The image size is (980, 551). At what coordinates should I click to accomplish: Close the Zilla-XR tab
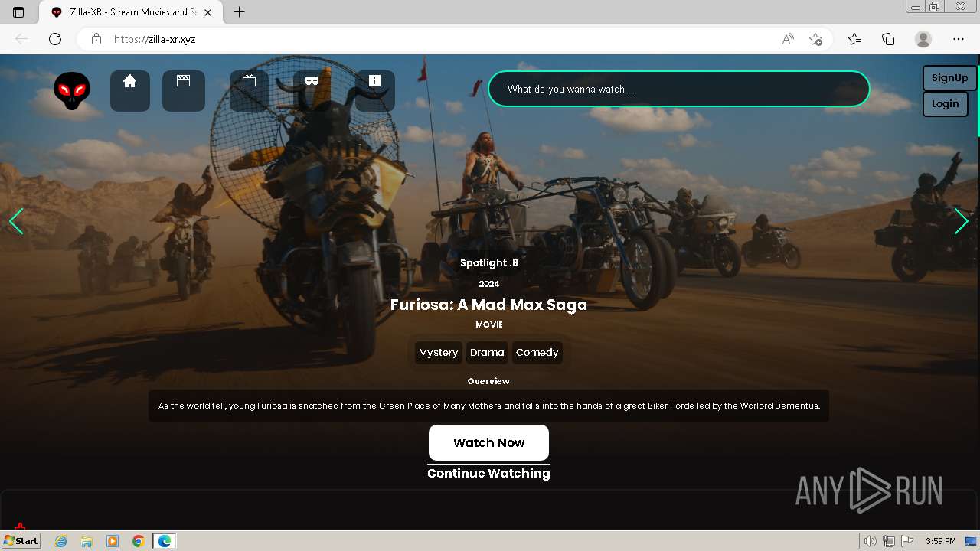pos(207,12)
